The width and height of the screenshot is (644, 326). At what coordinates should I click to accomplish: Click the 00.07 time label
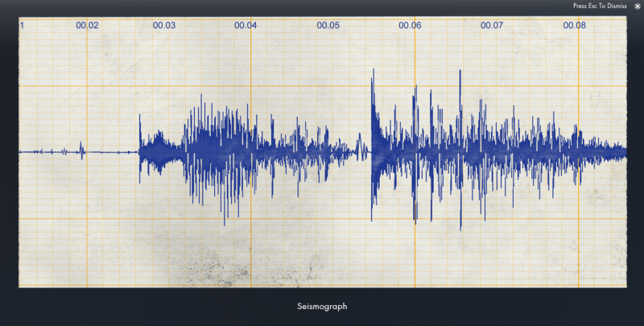tap(492, 26)
